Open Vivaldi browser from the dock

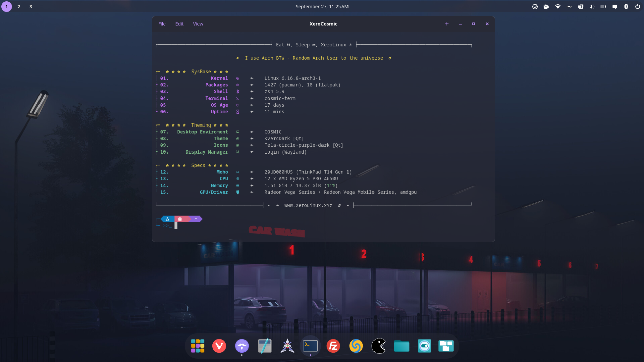coord(219,346)
